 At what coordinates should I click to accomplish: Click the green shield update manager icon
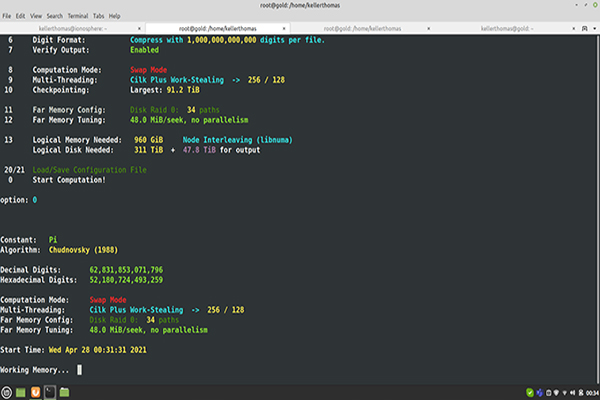[529, 392]
